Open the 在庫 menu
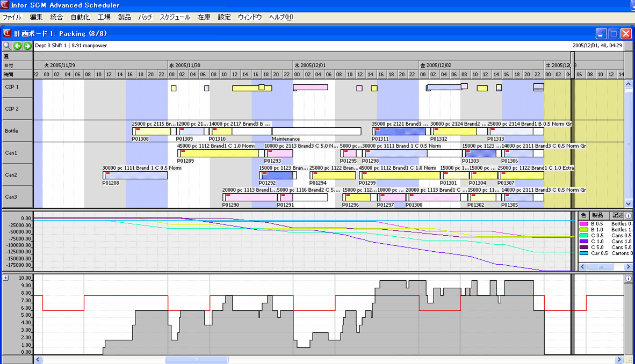Viewport: 635px width, 364px height. click(x=204, y=17)
